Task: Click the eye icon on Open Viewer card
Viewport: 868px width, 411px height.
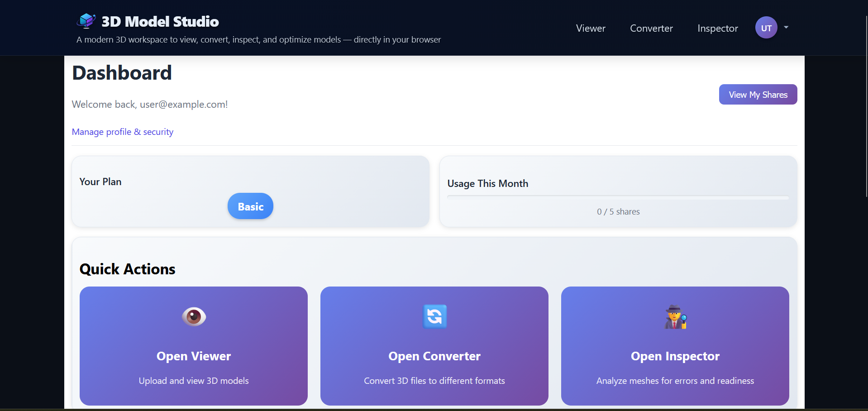Action: pyautogui.click(x=194, y=316)
